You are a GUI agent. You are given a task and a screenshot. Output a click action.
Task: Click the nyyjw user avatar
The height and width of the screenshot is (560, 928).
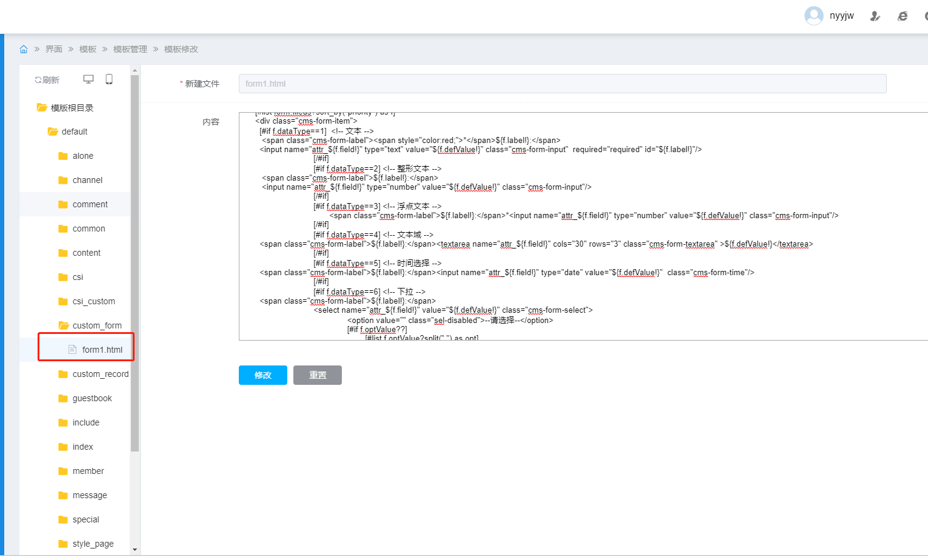(x=813, y=16)
